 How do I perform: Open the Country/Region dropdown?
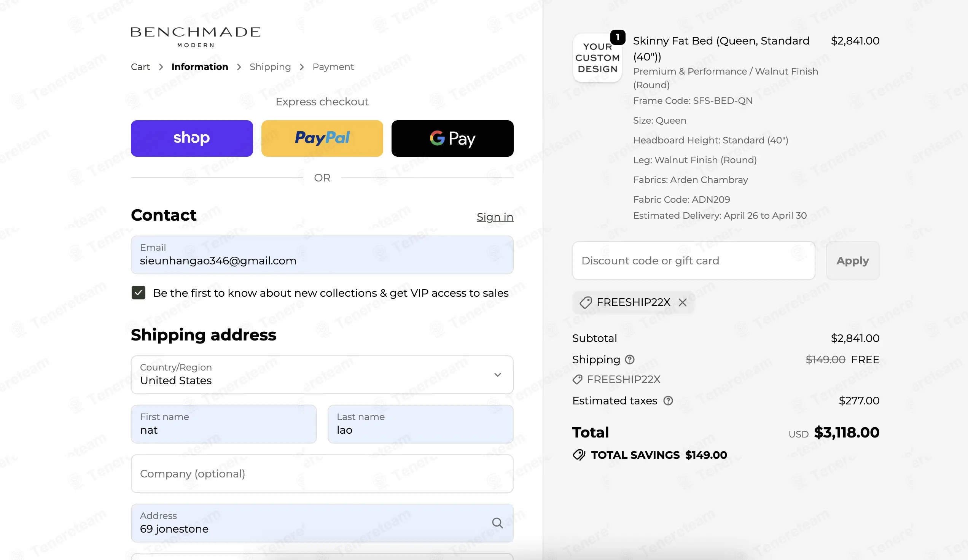[x=322, y=374]
